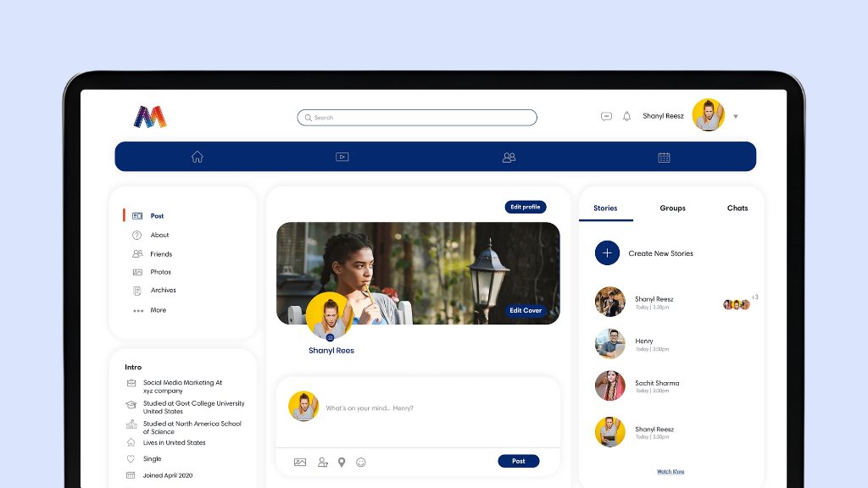Follow the Watch More link under stories

coord(670,472)
